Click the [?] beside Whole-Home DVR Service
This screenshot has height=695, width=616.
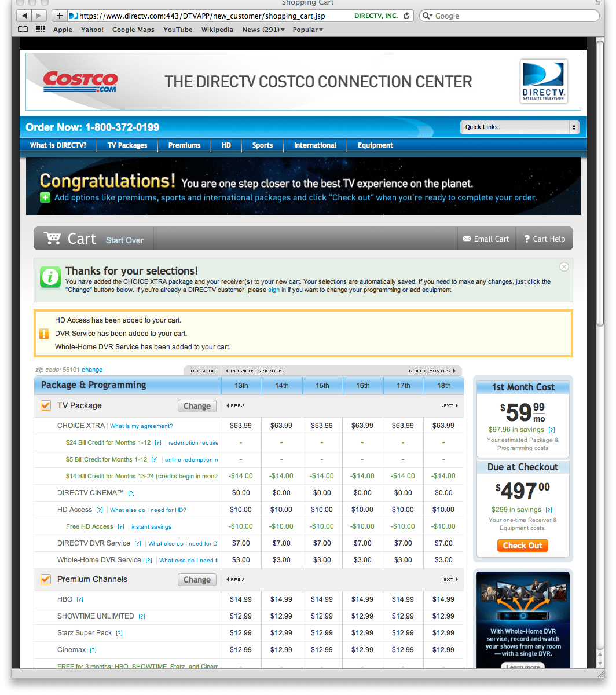click(x=149, y=560)
